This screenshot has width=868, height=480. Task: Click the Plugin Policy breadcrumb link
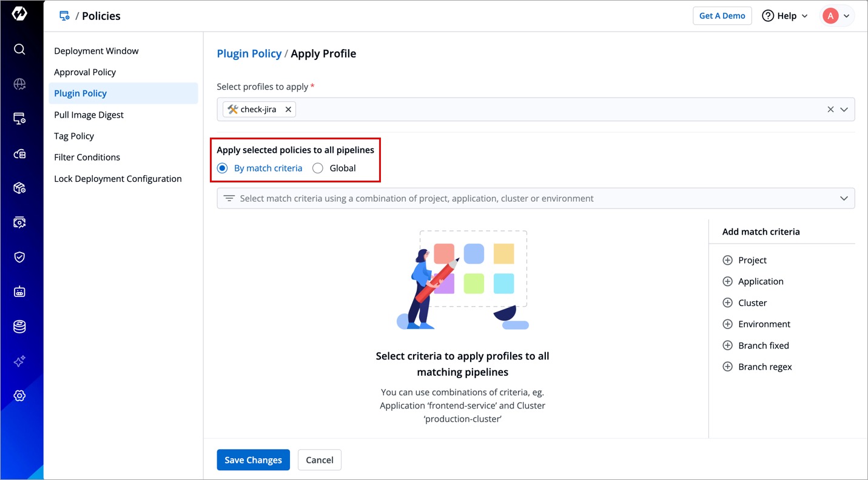click(x=249, y=53)
